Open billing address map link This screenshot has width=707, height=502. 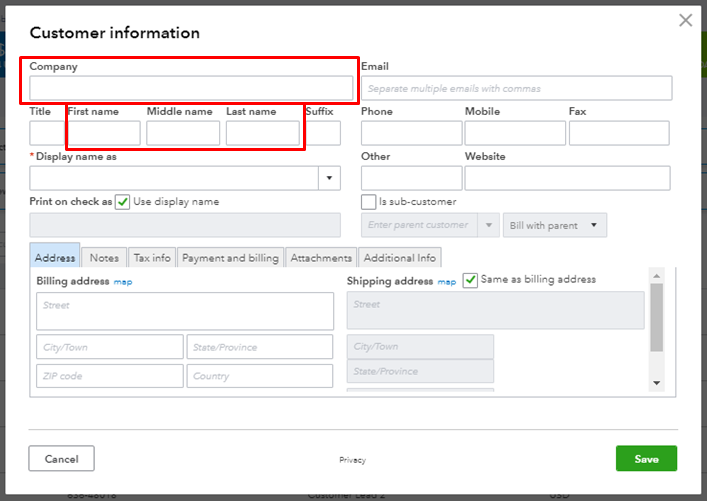tap(123, 282)
